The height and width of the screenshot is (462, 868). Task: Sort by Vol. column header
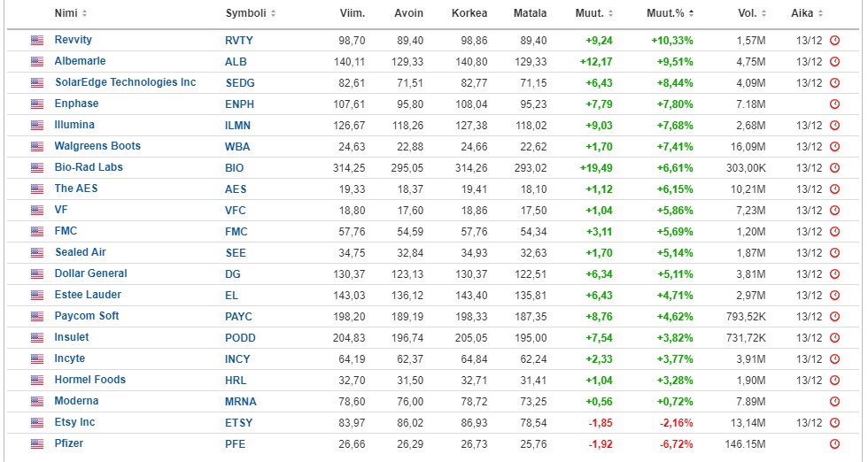click(x=752, y=12)
